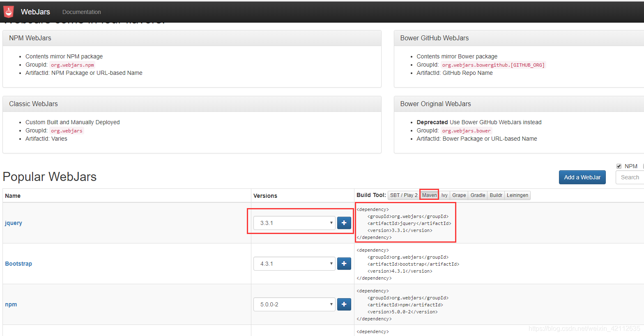Click the plus button for npm
The image size is (644, 336).
coord(344,304)
